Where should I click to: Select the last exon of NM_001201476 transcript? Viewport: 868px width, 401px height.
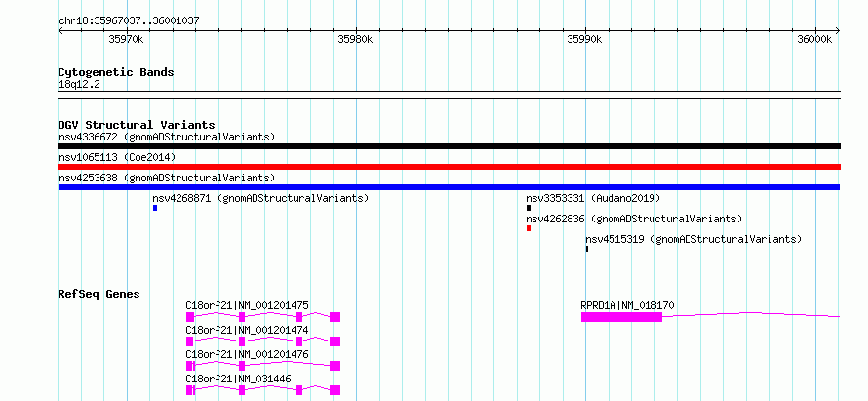[x=335, y=366]
